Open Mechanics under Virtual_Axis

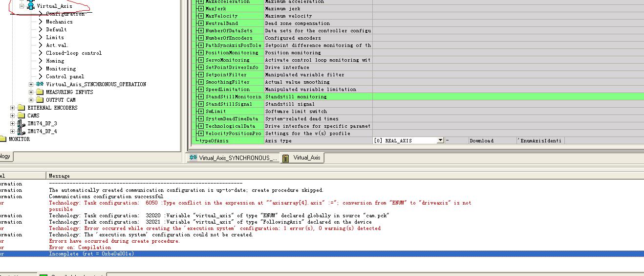(x=59, y=22)
